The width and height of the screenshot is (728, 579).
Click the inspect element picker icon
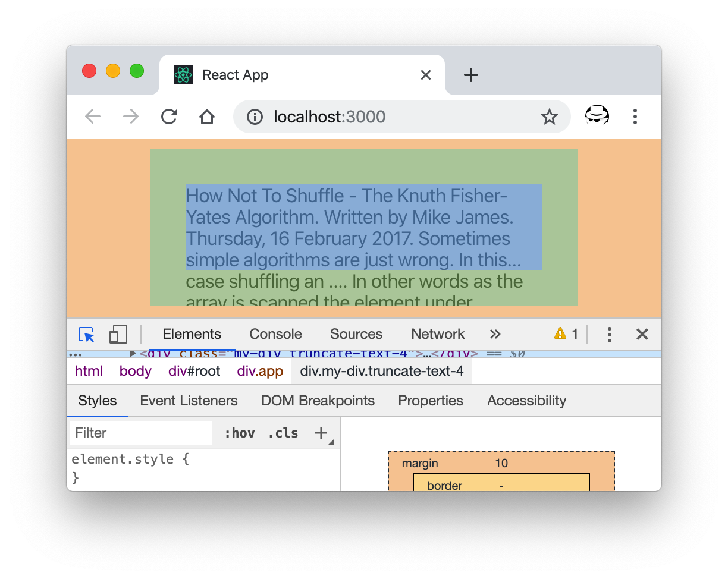(87, 334)
